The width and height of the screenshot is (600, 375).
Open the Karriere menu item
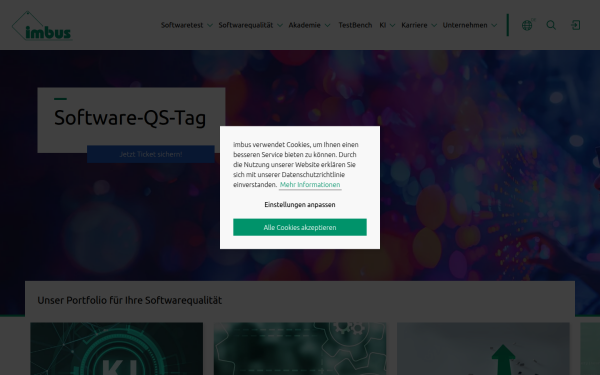coord(414,25)
